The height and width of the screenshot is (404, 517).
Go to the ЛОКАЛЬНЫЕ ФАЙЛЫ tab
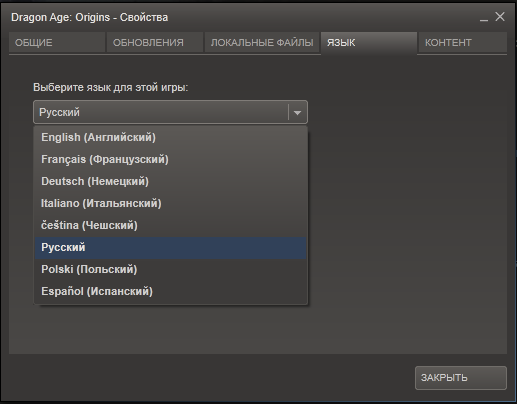262,43
